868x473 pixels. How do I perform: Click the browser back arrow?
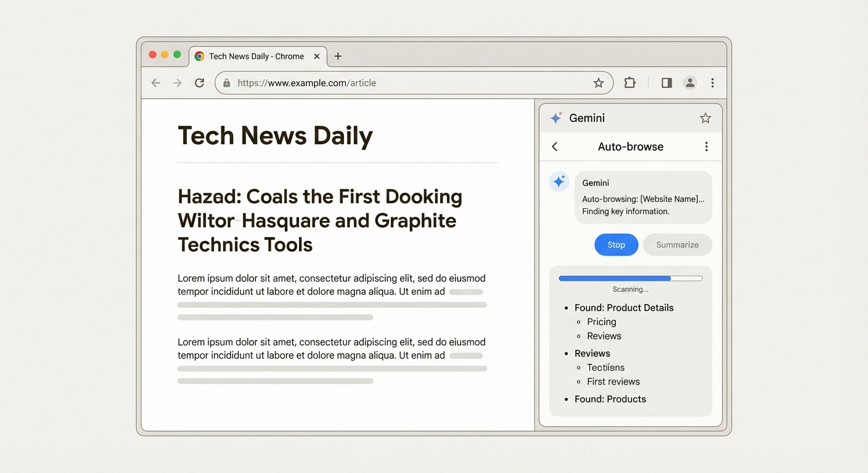pyautogui.click(x=156, y=83)
